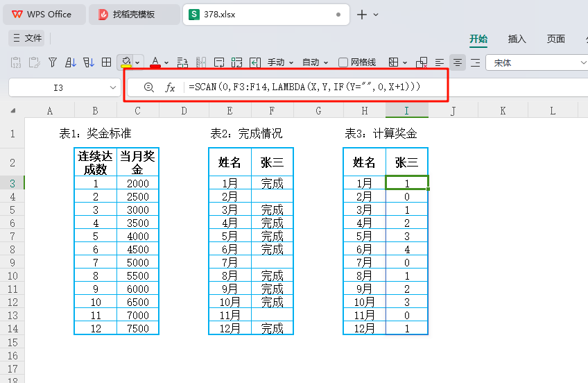Open the font color dropdown arrow
The width and height of the screenshot is (588, 383).
(166, 62)
